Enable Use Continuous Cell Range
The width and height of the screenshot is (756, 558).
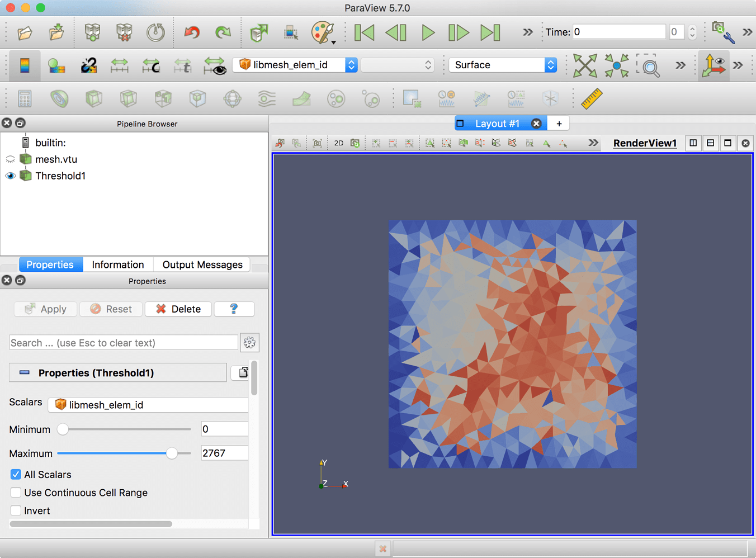(x=16, y=493)
